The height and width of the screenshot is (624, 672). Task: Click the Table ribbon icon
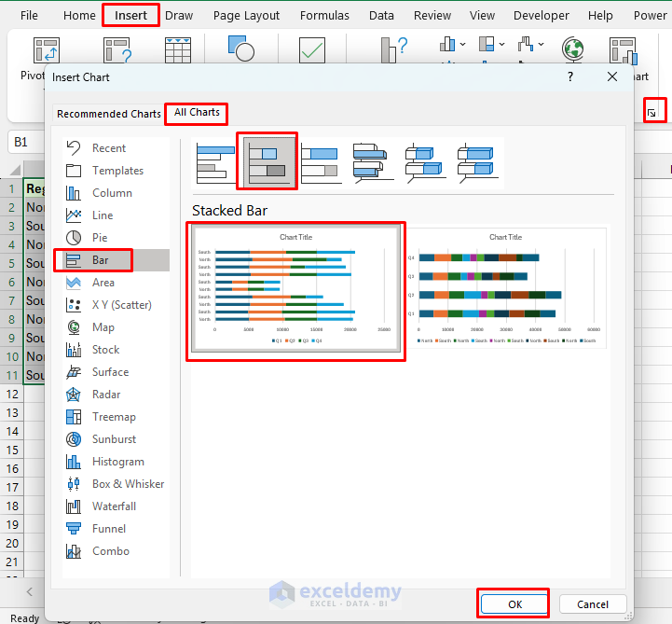[178, 50]
